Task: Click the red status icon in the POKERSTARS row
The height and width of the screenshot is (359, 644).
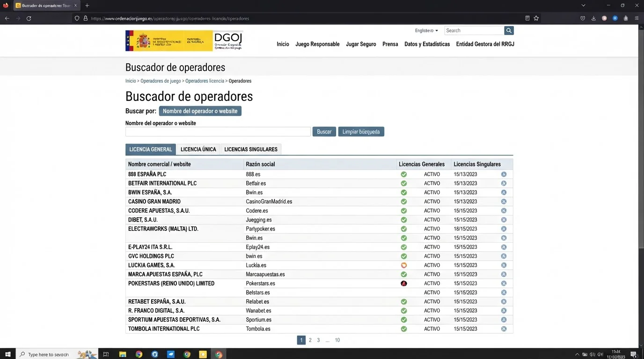Action: pyautogui.click(x=403, y=283)
